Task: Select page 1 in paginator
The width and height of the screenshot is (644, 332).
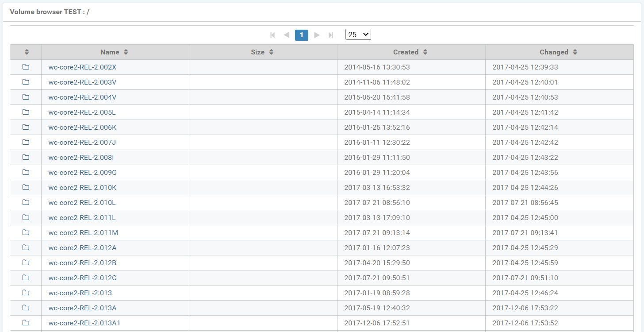Action: point(302,35)
